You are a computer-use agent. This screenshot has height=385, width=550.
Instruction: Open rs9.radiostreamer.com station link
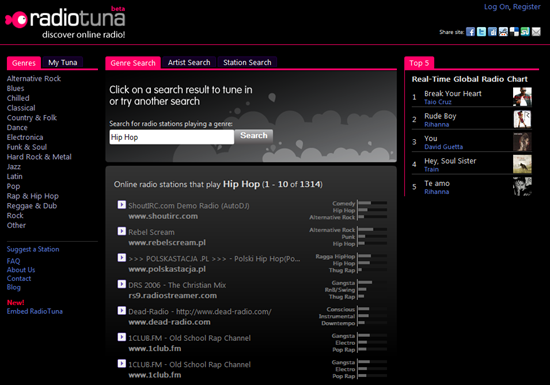pos(173,296)
